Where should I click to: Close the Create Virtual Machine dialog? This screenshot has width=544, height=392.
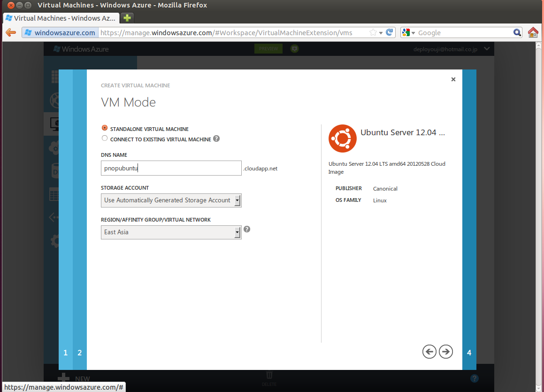click(453, 79)
